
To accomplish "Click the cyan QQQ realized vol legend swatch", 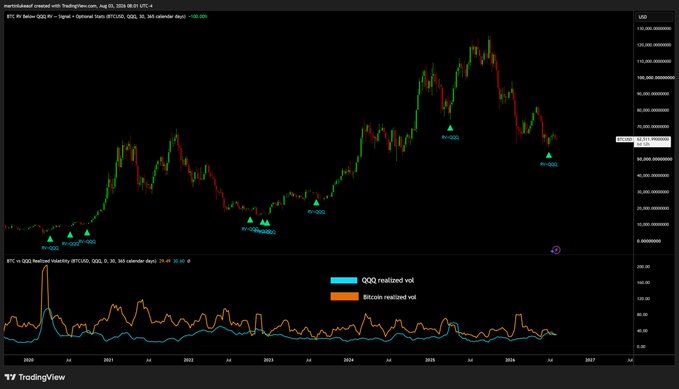I will click(344, 280).
